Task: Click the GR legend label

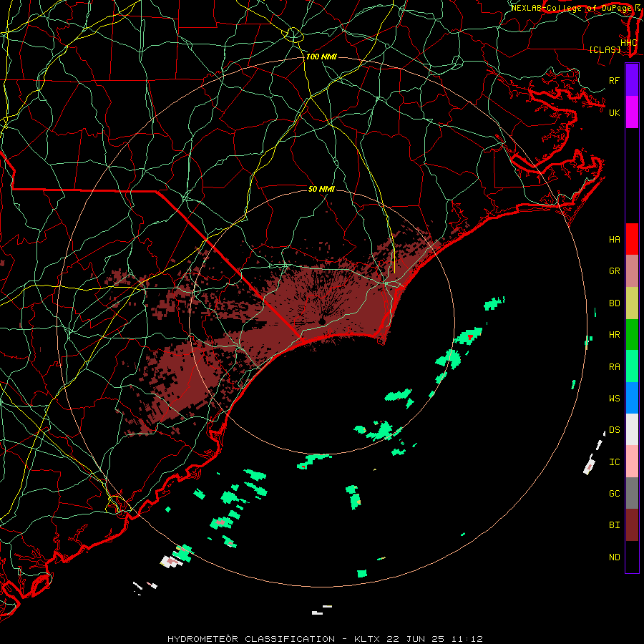Action: (615, 271)
